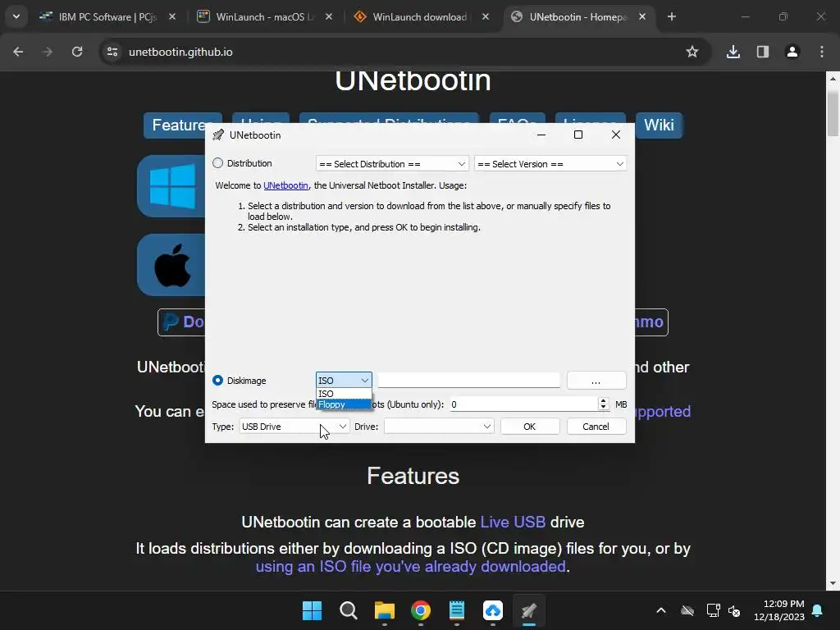The image size is (840, 630).
Task: Open the Chrome profile icon
Action: [x=792, y=52]
